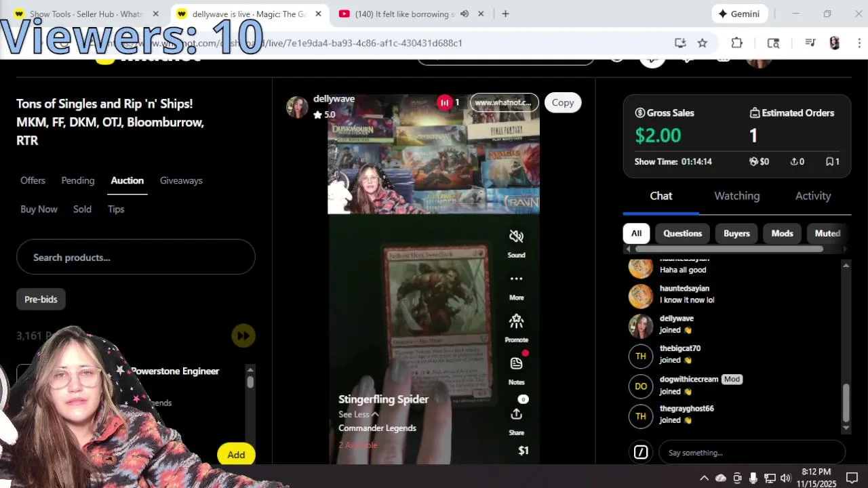Click chat filter horizontal scrollbar
The height and width of the screenshot is (488, 868).
[729, 249]
